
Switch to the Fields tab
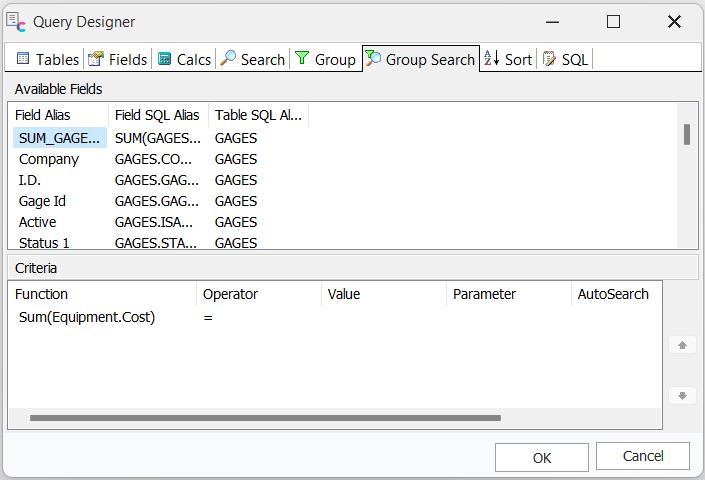[118, 59]
